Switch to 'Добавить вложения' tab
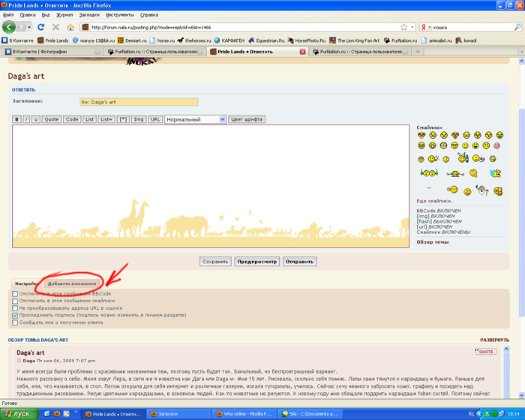This screenshot has height=420, width=525. [x=72, y=283]
